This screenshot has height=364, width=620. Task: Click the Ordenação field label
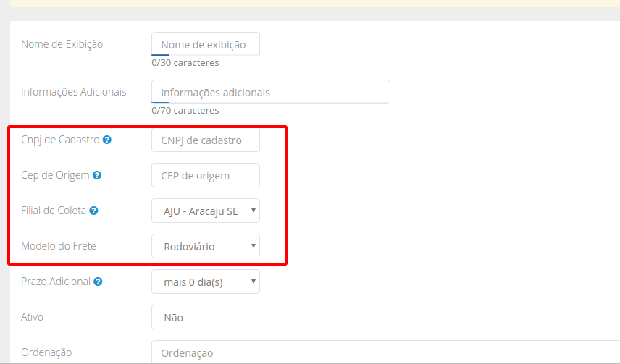point(46,352)
